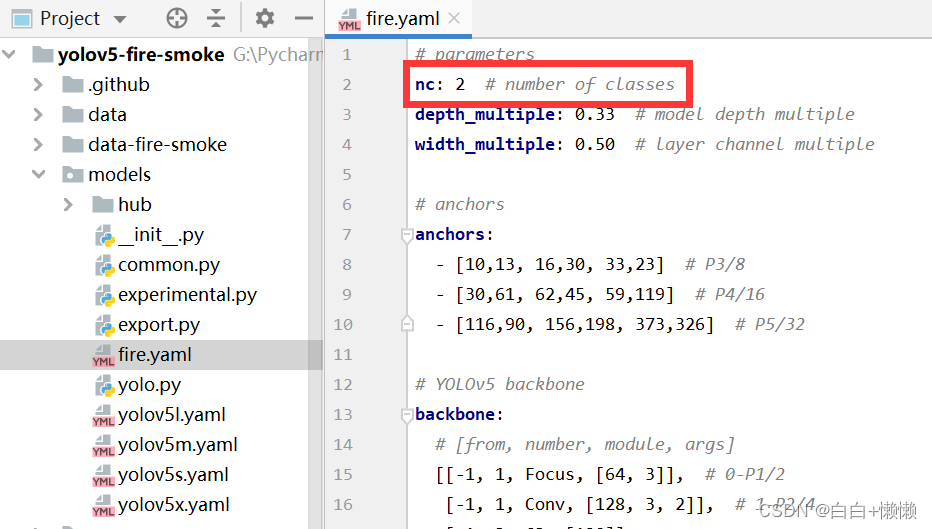Click the locate-in-tree crosshair icon

177,18
